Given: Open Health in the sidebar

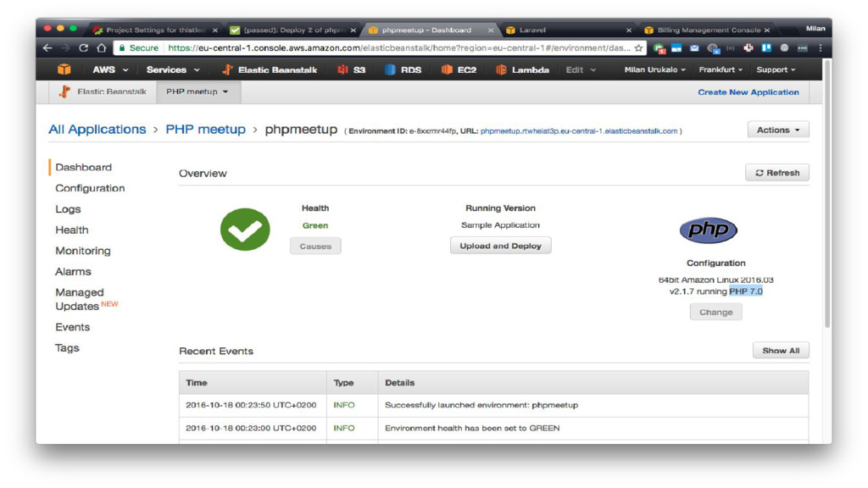Looking at the screenshot, I should (x=72, y=230).
